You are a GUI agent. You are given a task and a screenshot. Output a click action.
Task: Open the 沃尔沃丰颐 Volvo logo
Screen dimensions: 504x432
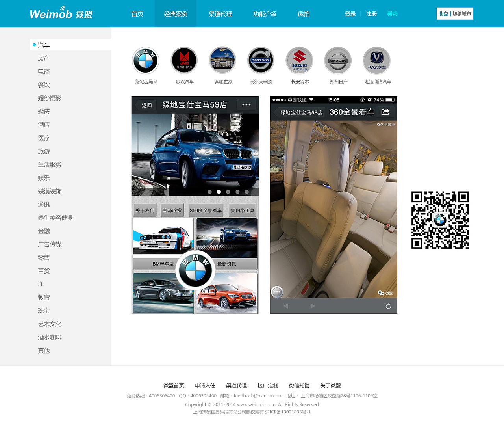(261, 60)
